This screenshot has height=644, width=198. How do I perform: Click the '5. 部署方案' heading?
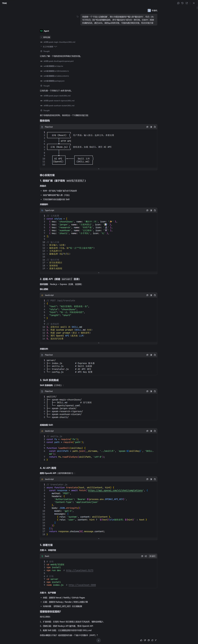click(46, 545)
